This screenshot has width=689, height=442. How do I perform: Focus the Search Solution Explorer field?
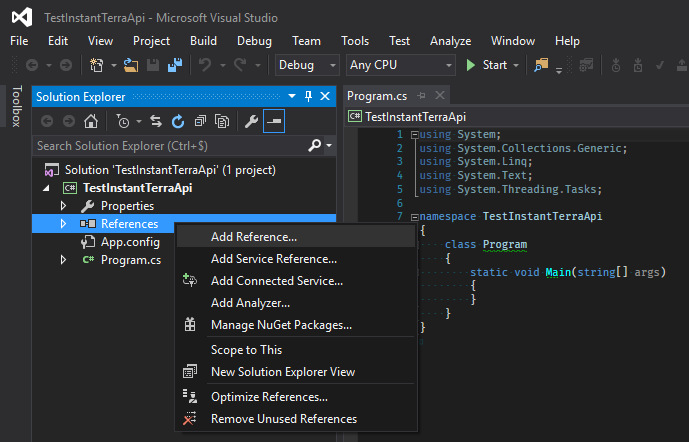[170, 145]
